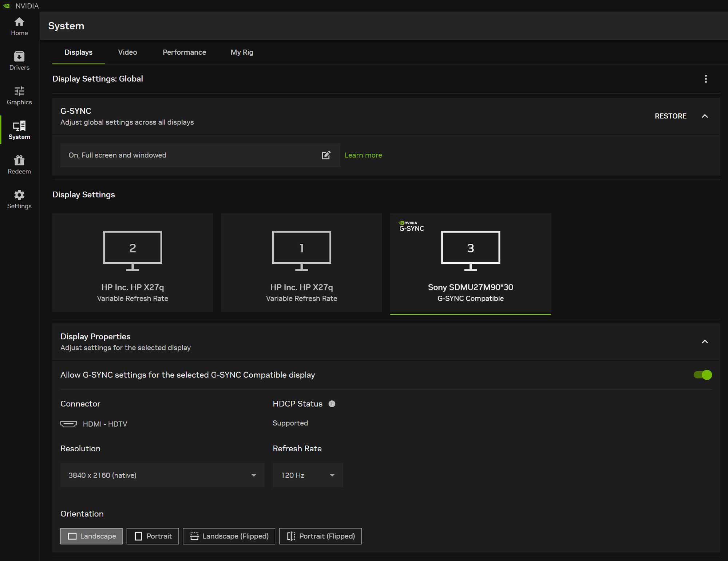Select display 3 Sony SDMU27M90*30 card
This screenshot has height=561, width=728.
coord(470,263)
